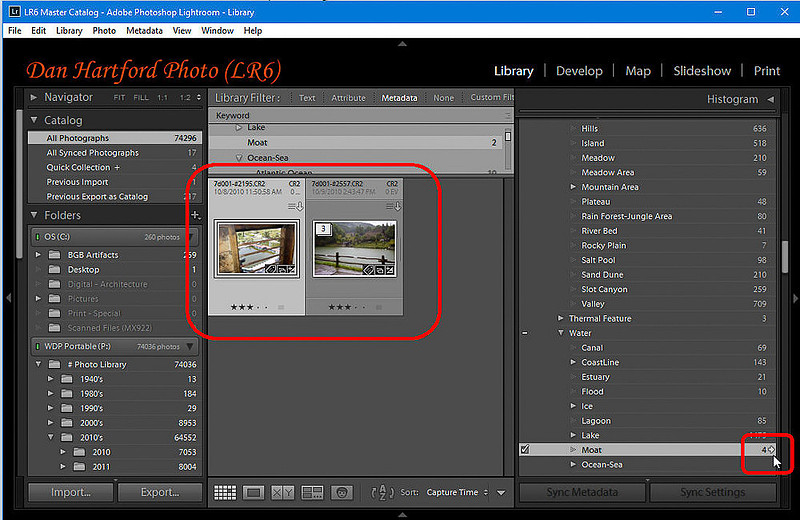
Task: Collapse the 2010's folder
Action: pos(51,437)
